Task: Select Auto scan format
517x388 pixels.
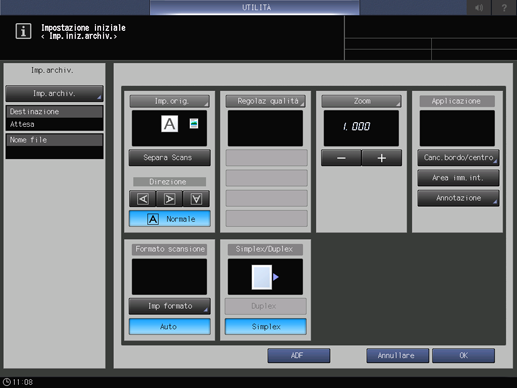Action: (x=170, y=327)
